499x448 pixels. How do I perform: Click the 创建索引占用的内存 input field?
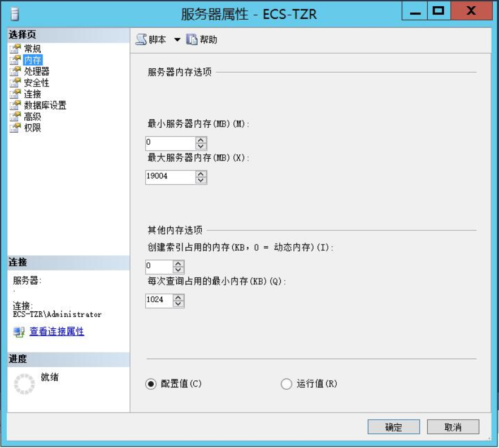(x=159, y=267)
